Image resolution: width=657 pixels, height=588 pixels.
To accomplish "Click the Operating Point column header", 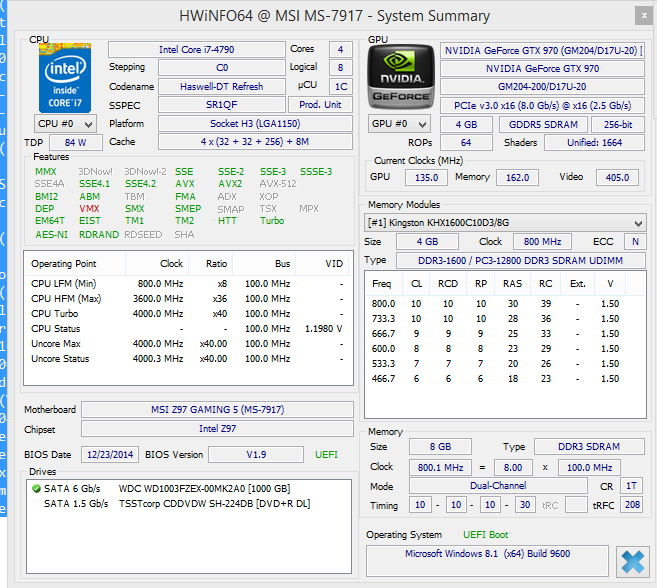I will 75,264.
